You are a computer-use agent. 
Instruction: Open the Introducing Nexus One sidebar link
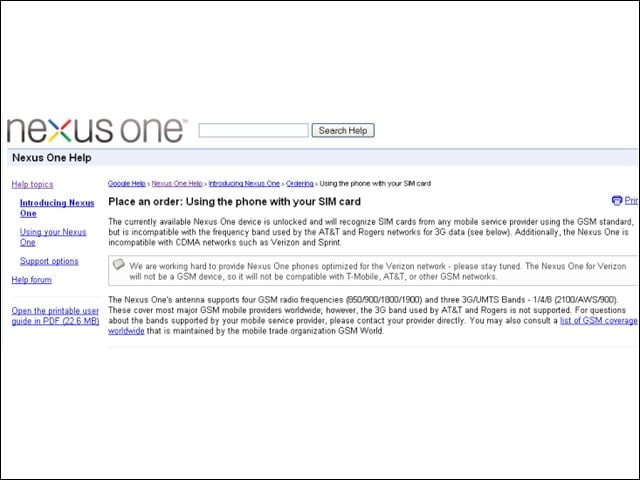(x=57, y=208)
